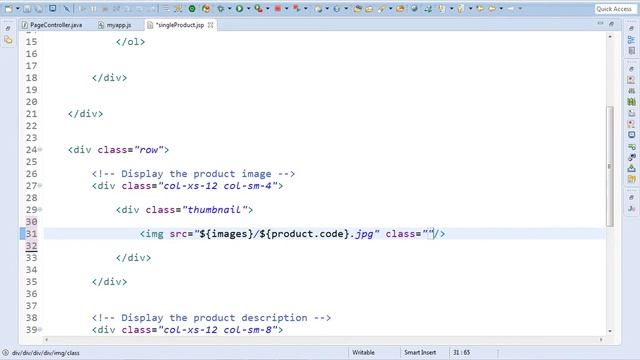This screenshot has width=640, height=360.
Task: Collapse the fold marker on line 27
Action: click(x=40, y=186)
